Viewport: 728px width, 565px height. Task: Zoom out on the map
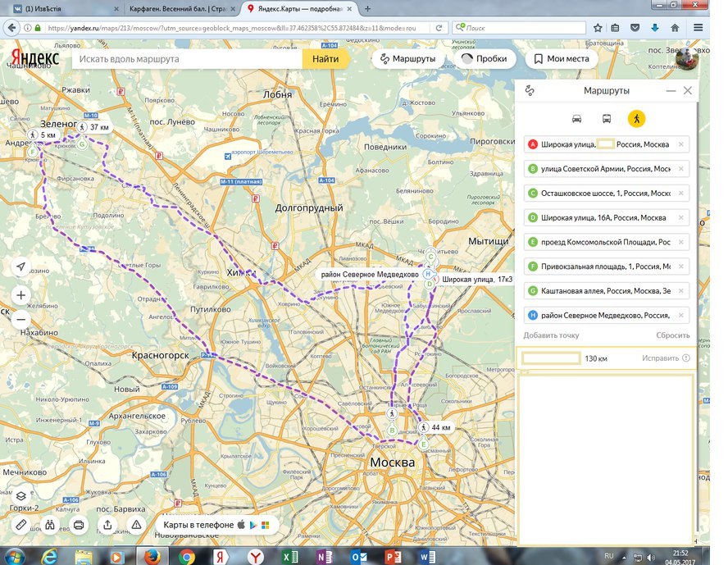pos(20,320)
